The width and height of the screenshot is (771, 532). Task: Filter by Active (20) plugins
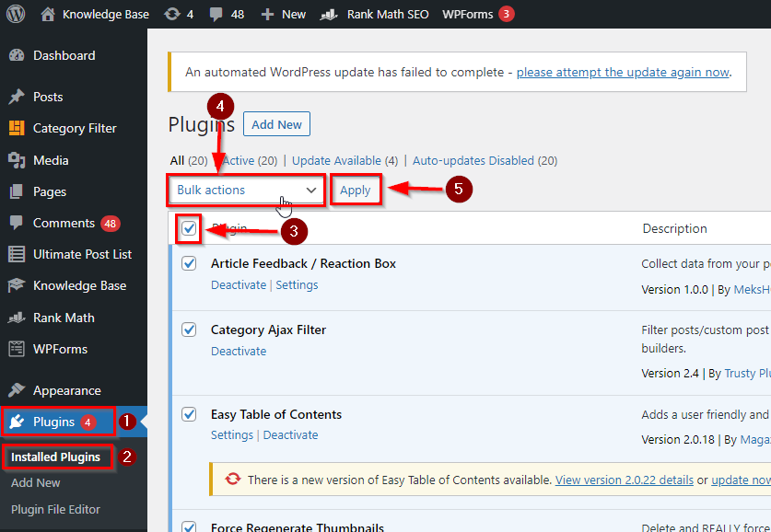click(x=250, y=161)
